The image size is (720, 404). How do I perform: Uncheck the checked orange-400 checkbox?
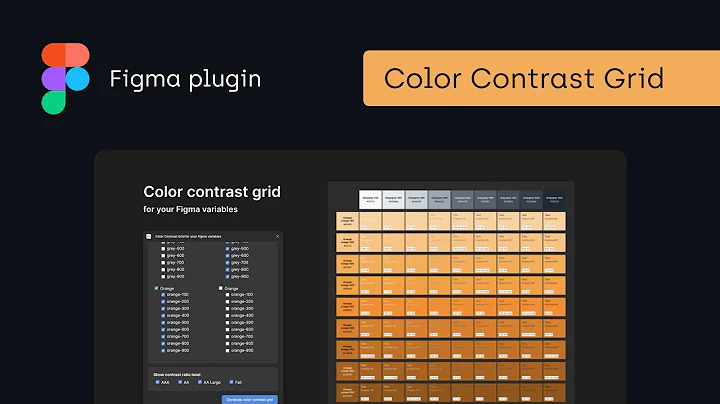click(163, 315)
